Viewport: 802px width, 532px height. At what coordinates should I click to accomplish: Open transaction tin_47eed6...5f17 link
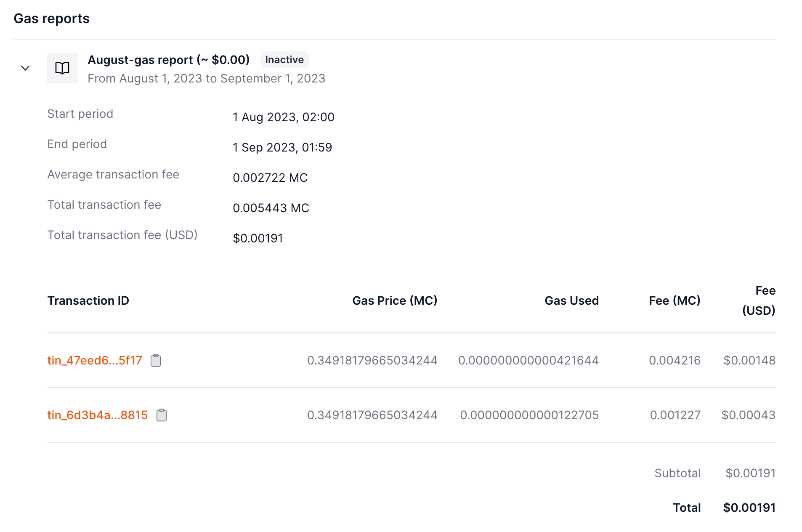(x=95, y=361)
